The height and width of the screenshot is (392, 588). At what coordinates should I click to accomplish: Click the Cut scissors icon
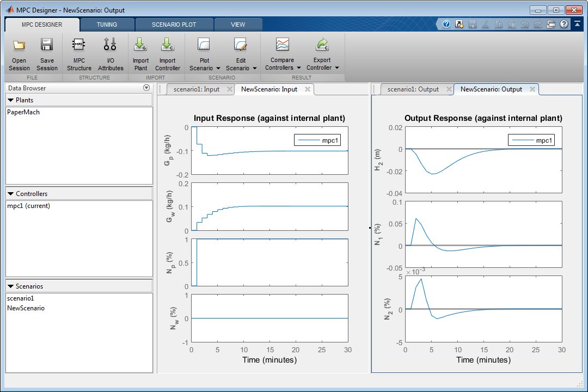(486, 24)
